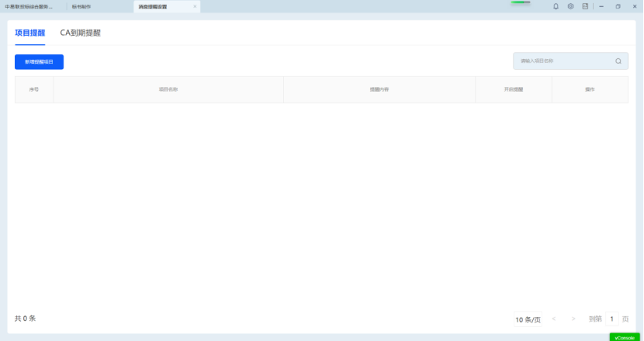Screen dimensions: 644x341
Task: Click the 新增提醒项目 button
Action: point(39,61)
